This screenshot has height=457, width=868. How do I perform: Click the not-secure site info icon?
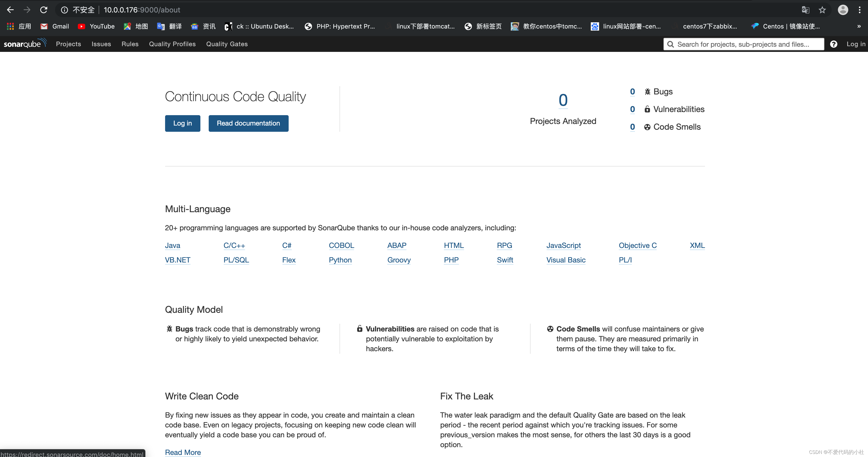point(64,10)
